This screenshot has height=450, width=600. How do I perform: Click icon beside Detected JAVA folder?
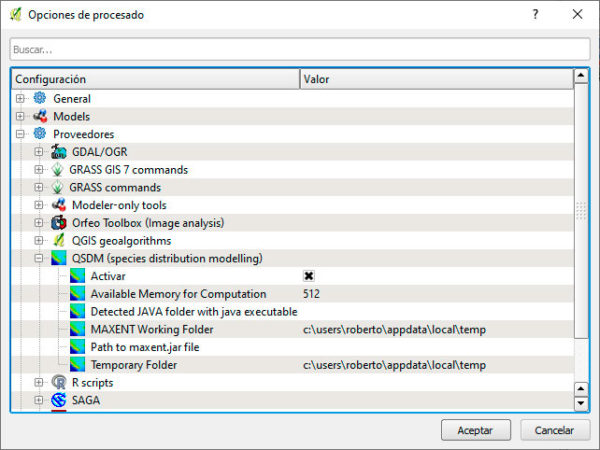pyautogui.click(x=77, y=311)
